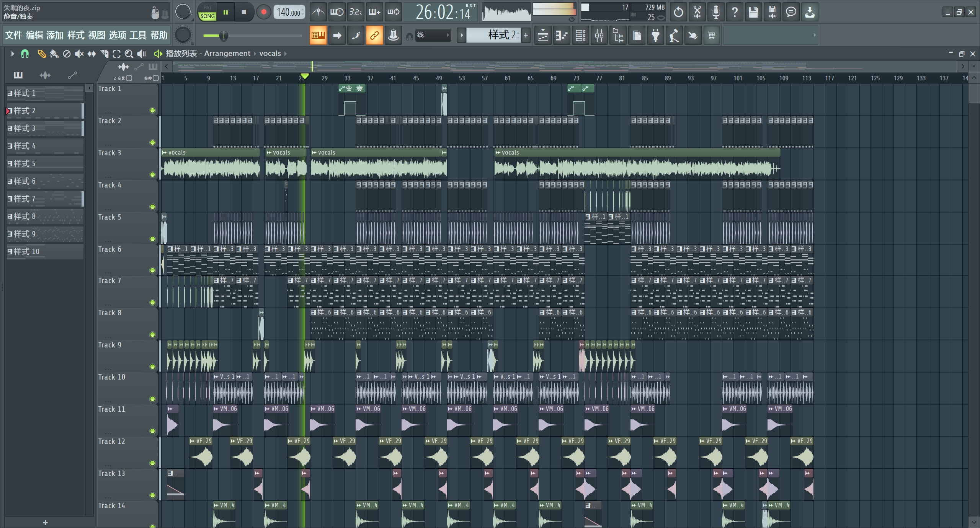The height and width of the screenshot is (528, 980).
Task: Select the slice tool in playlist toolbar
Action: pyautogui.click(x=104, y=54)
